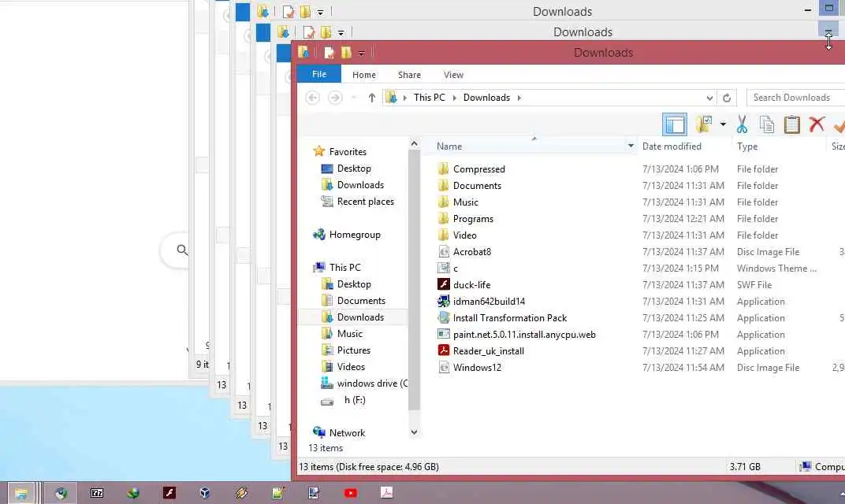This screenshot has height=504, width=845.
Task: Open the Name column filter dropdown arrow
Action: [631, 146]
